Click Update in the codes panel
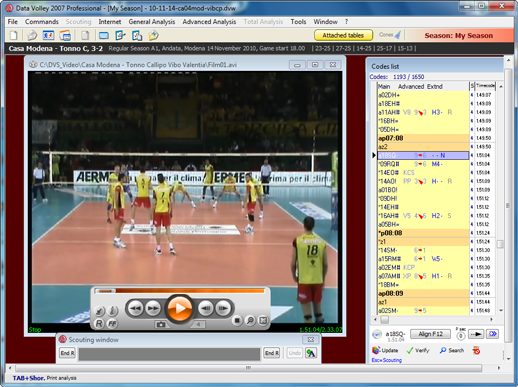This screenshot has height=387, width=518. (x=385, y=350)
